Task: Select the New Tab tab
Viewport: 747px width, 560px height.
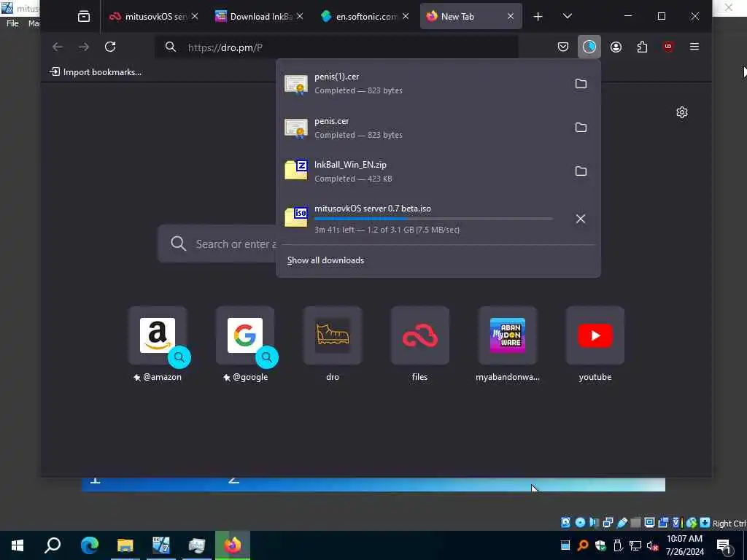Action: point(471,17)
